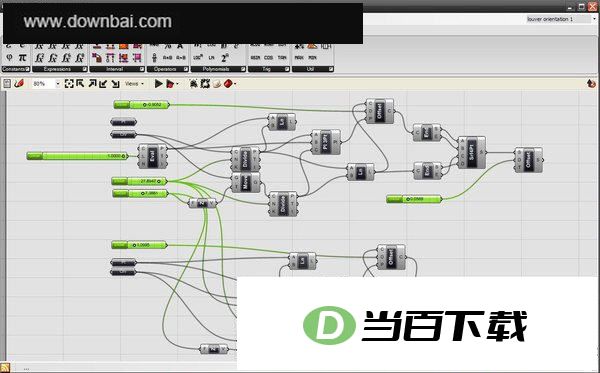The height and width of the screenshot is (373, 600).
Task: Click the -0.9052 number slider
Action: click(x=141, y=104)
